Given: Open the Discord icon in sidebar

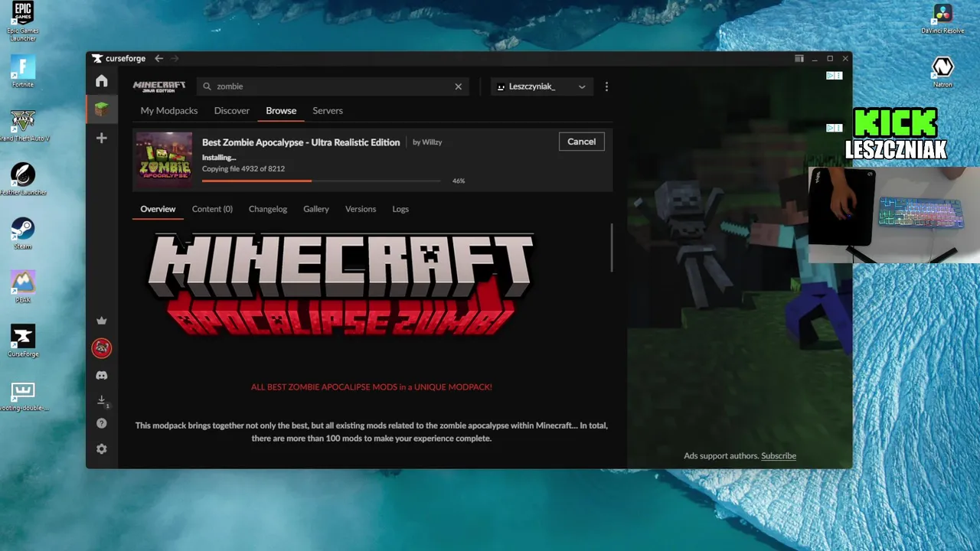Looking at the screenshot, I should [x=101, y=376].
